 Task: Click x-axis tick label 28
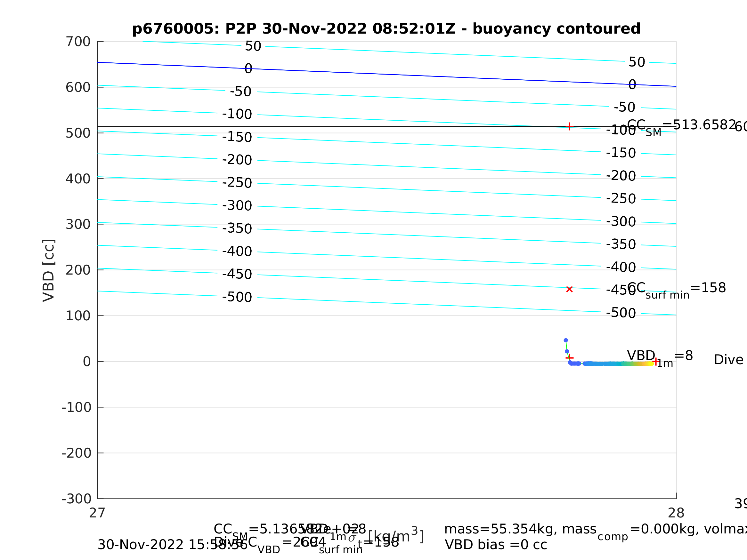(x=676, y=513)
